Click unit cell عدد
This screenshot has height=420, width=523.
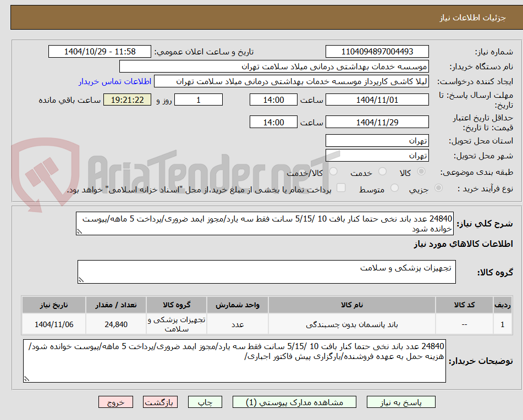pos(238,324)
